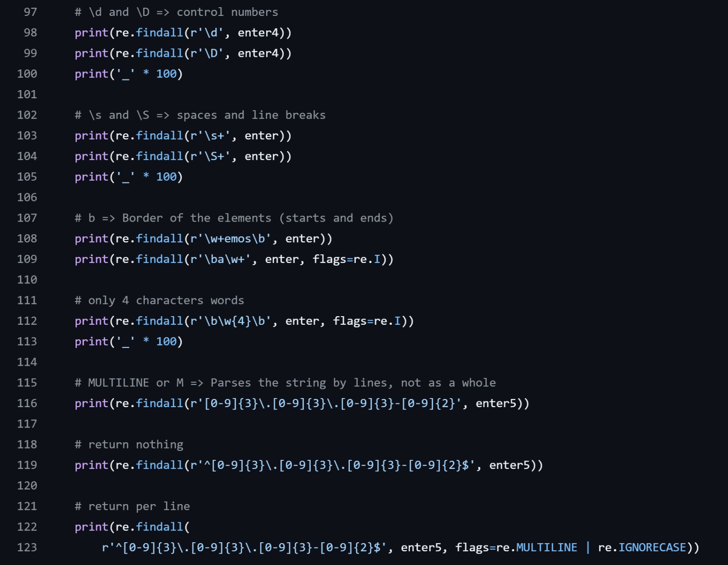Select line number 100 in the gutter
Viewport: 728px width, 565px height.
click(x=27, y=74)
